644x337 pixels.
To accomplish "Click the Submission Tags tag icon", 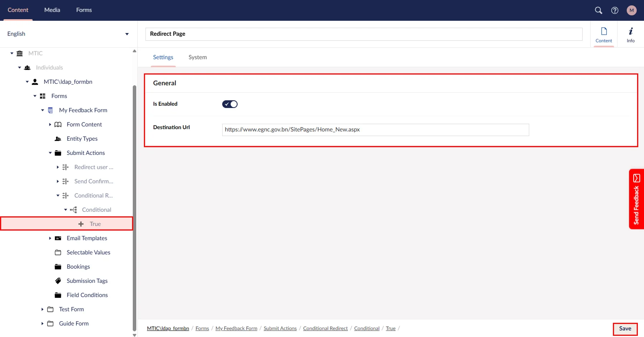I will coord(58,281).
